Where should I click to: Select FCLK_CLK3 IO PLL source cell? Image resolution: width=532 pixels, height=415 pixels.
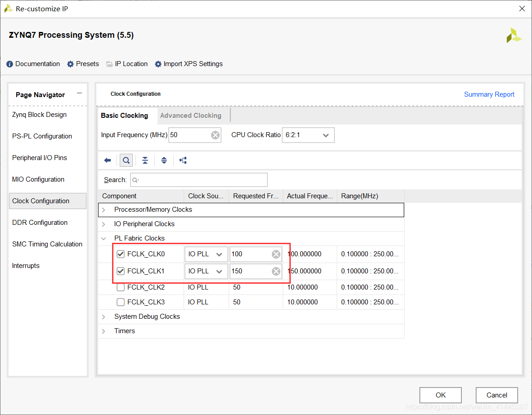[206, 303]
